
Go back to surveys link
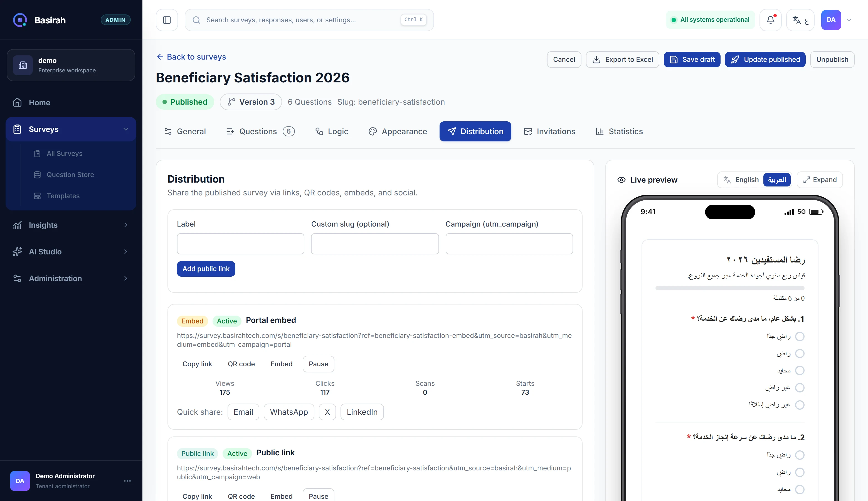coord(192,57)
